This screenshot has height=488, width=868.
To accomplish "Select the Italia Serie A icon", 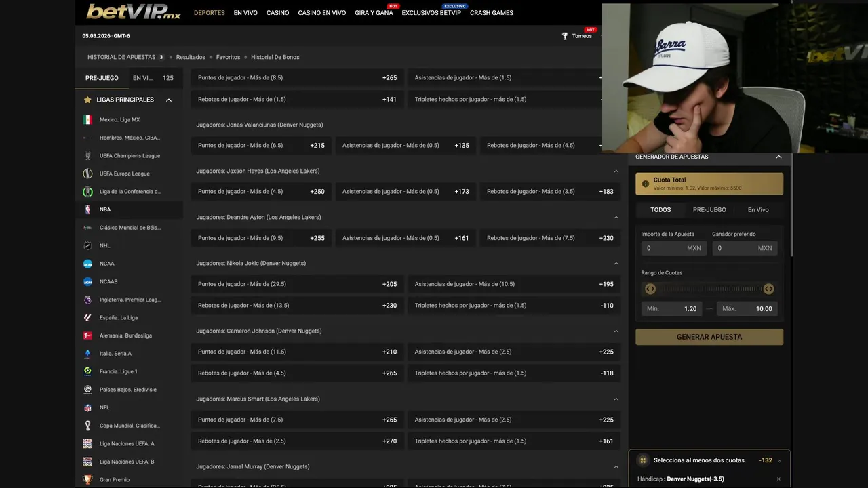I will pyautogui.click(x=87, y=354).
